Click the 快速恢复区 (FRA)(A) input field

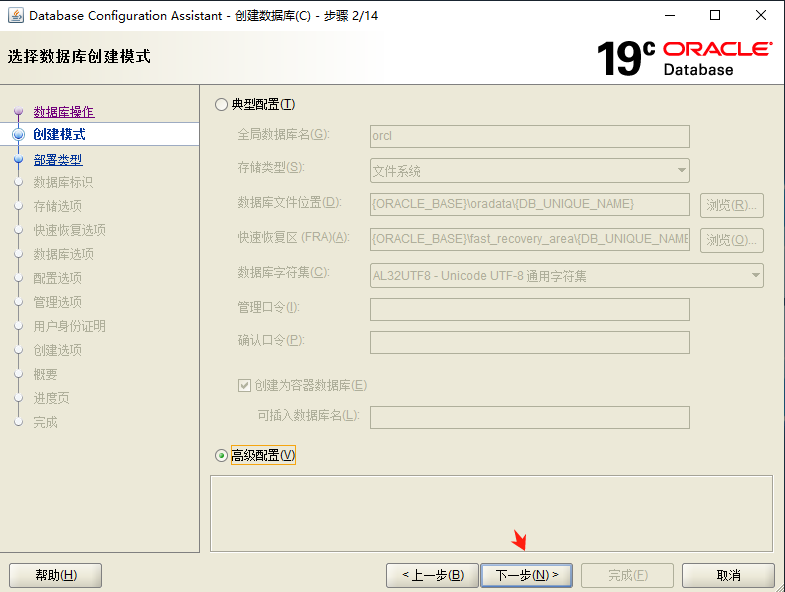tap(530, 239)
